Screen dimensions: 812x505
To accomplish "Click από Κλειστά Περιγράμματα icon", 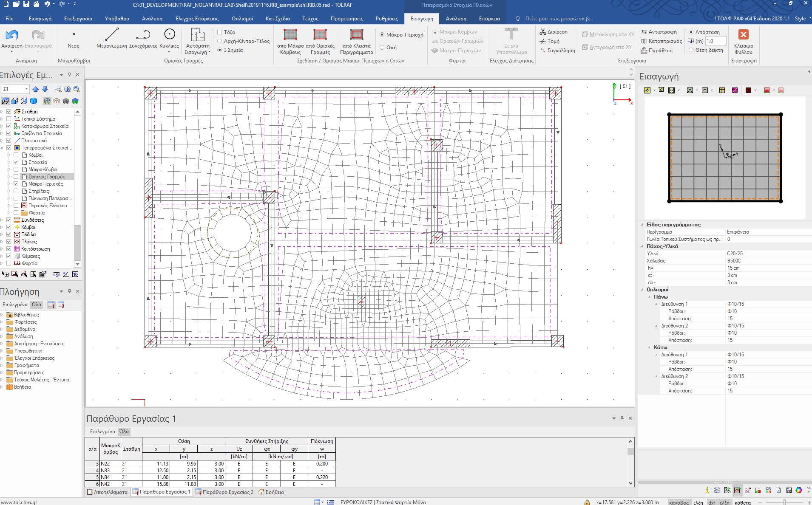I will (x=356, y=35).
